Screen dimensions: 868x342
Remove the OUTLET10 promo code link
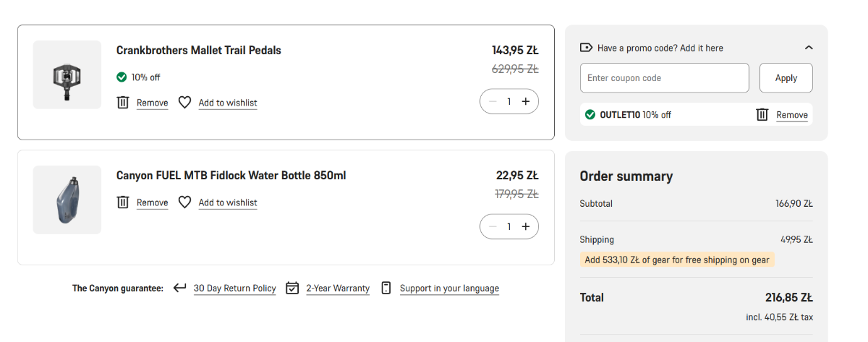pyautogui.click(x=792, y=115)
